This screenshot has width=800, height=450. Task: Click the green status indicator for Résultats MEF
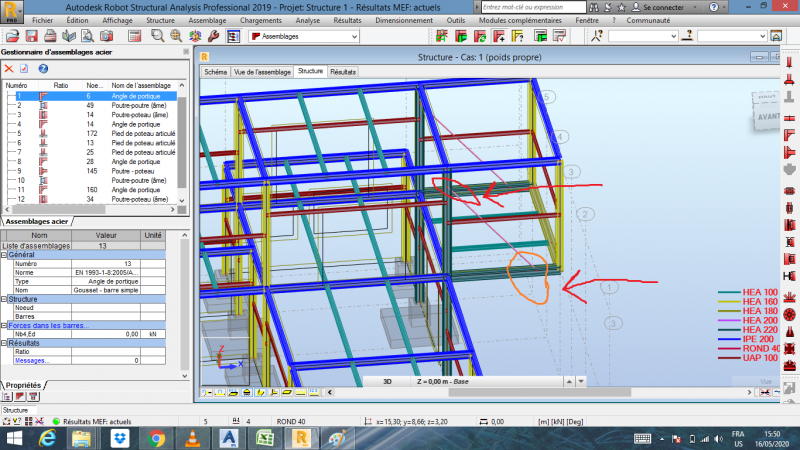coord(56,421)
